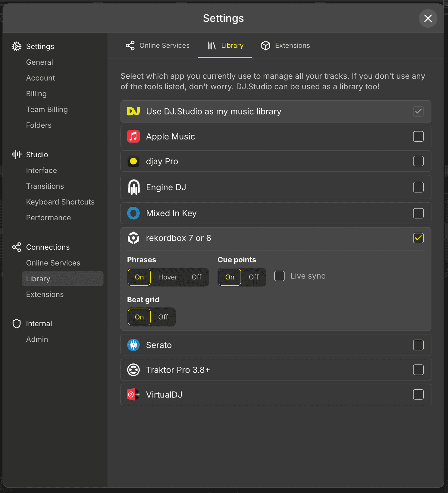Enable the djay Pro checkbox

pyautogui.click(x=418, y=161)
